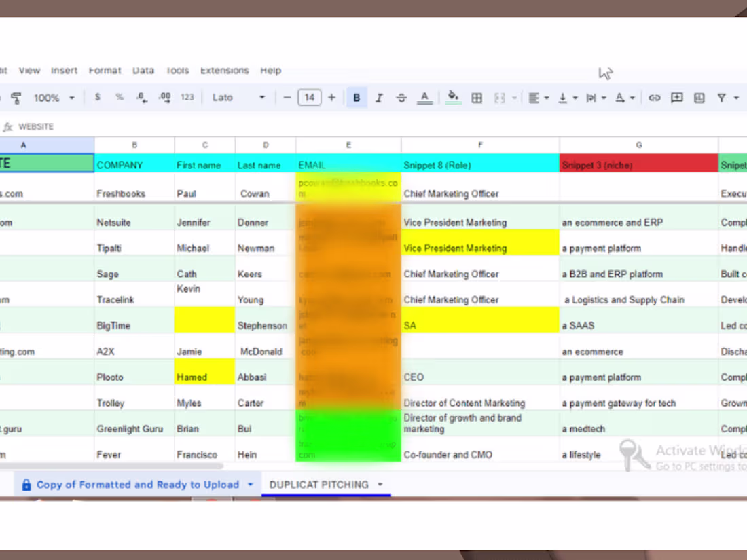Click the insert chart icon
This screenshot has width=747, height=560.
[x=699, y=98]
